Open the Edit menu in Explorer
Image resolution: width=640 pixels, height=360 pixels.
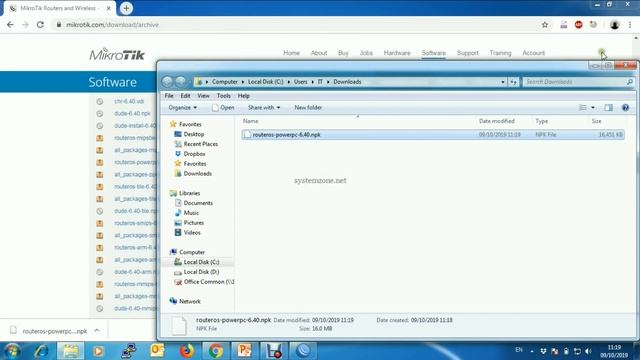point(185,96)
